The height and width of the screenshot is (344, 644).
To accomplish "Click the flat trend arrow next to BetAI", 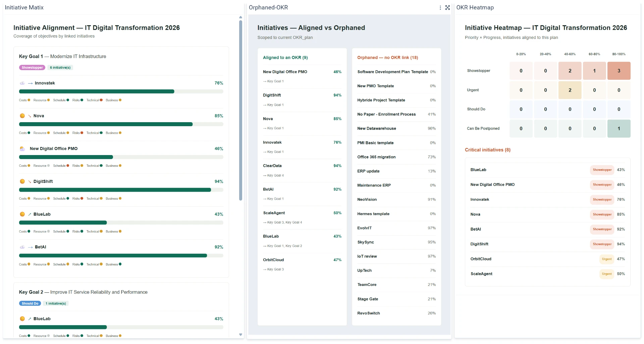I will [30, 247].
